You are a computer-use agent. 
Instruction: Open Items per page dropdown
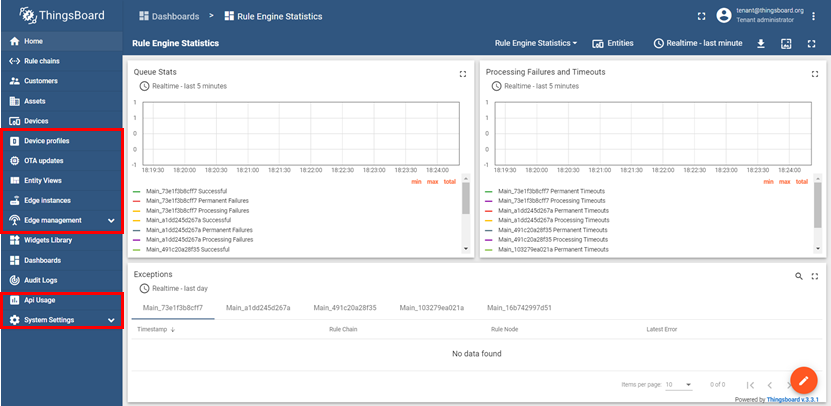pos(679,385)
